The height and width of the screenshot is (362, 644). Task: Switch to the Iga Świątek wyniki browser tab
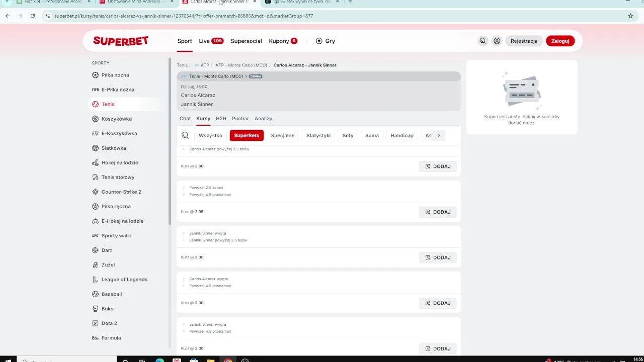click(x=303, y=2)
